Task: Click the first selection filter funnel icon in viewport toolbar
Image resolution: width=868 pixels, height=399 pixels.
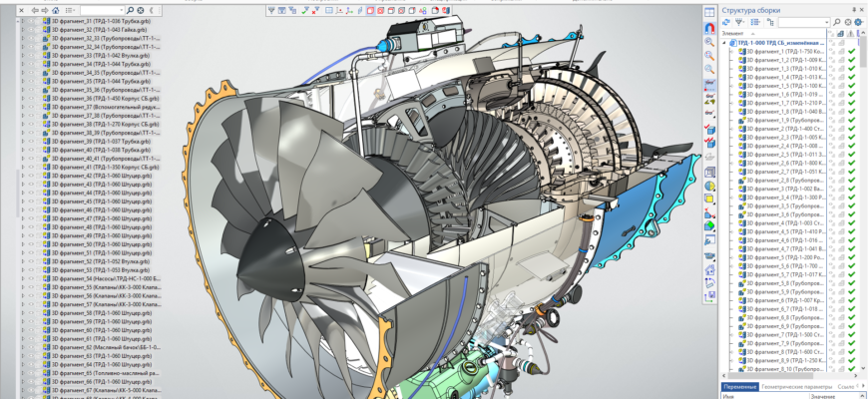Action: click(x=271, y=11)
